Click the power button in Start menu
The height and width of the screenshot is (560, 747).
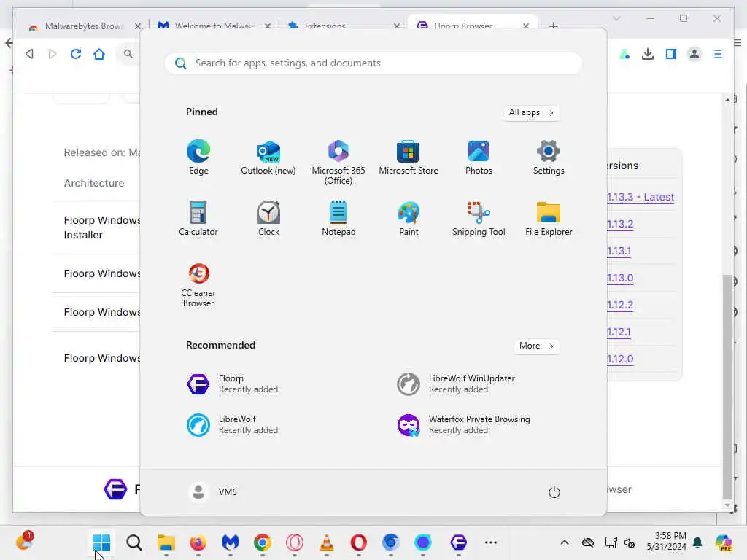pos(554,492)
